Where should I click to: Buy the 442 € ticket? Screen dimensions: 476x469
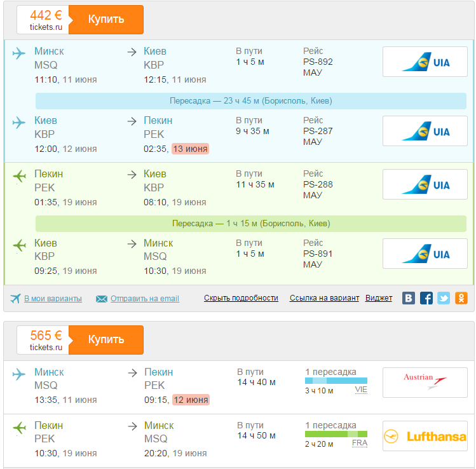(x=105, y=19)
